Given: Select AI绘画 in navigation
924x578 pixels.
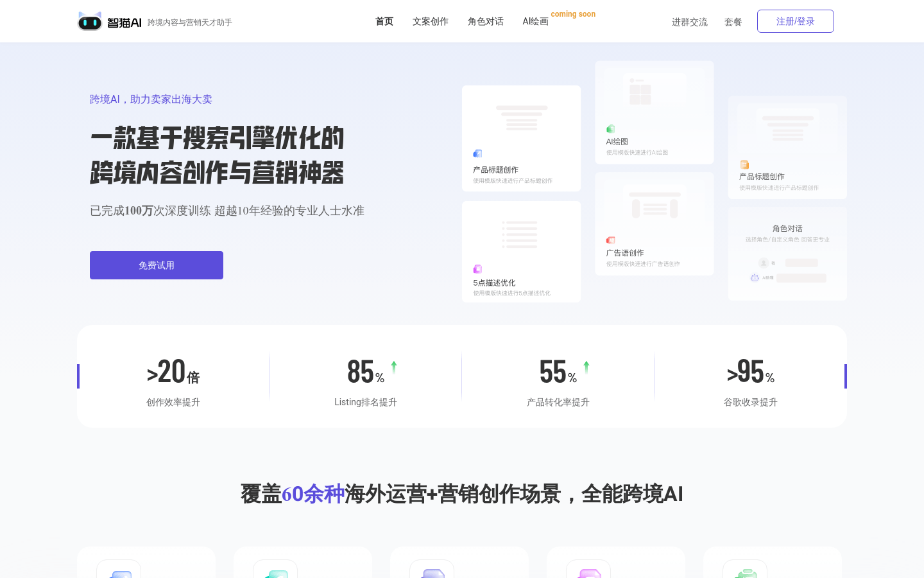Looking at the screenshot, I should point(536,21).
